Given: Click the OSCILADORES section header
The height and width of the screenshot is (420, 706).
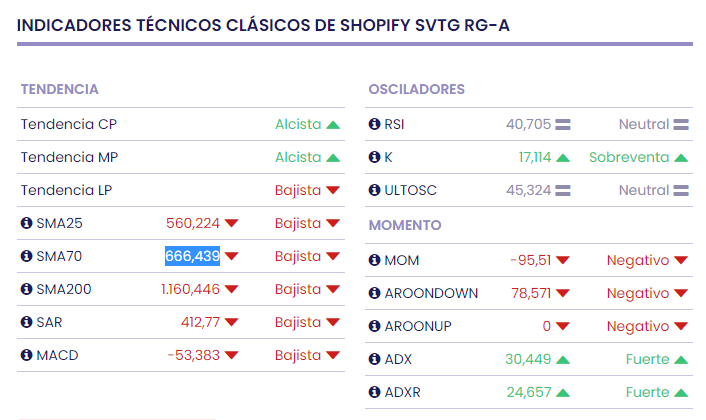Looking at the screenshot, I should click(x=416, y=89).
